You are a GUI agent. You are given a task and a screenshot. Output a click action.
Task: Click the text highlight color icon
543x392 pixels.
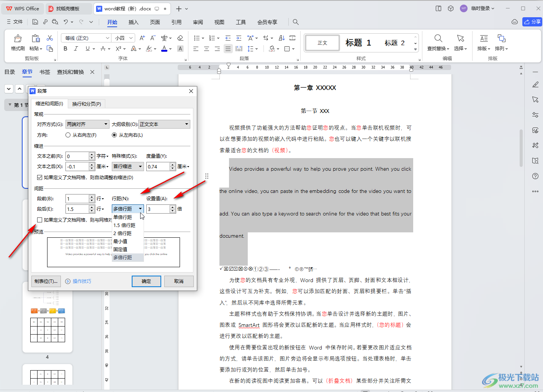point(149,49)
